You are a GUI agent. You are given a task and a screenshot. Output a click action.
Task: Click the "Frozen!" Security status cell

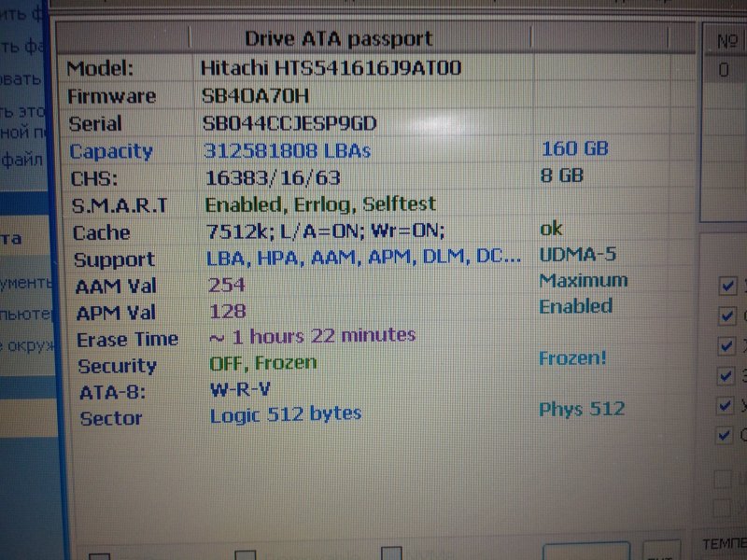(573, 358)
